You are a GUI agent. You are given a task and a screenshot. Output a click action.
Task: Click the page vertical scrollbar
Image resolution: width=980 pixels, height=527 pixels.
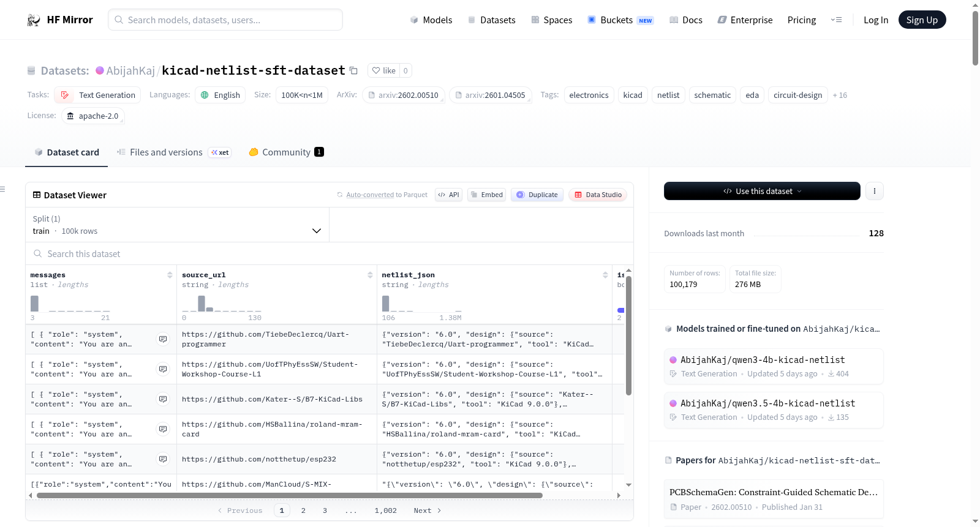[x=975, y=38]
